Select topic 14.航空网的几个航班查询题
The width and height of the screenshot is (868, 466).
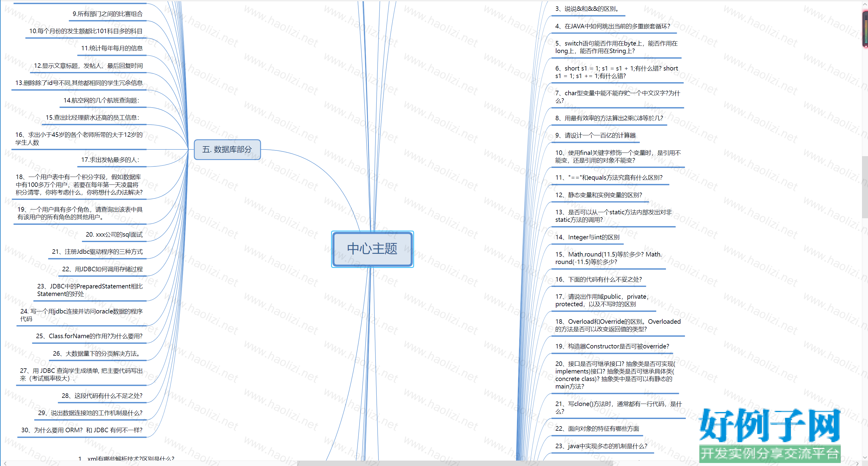coord(101,100)
